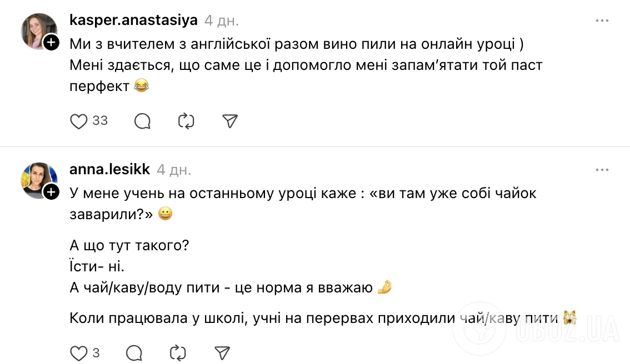Click the 4 дн. timestamp on kasper.anastasiya's comment
The width and height of the screenshot is (630, 364).
click(221, 20)
